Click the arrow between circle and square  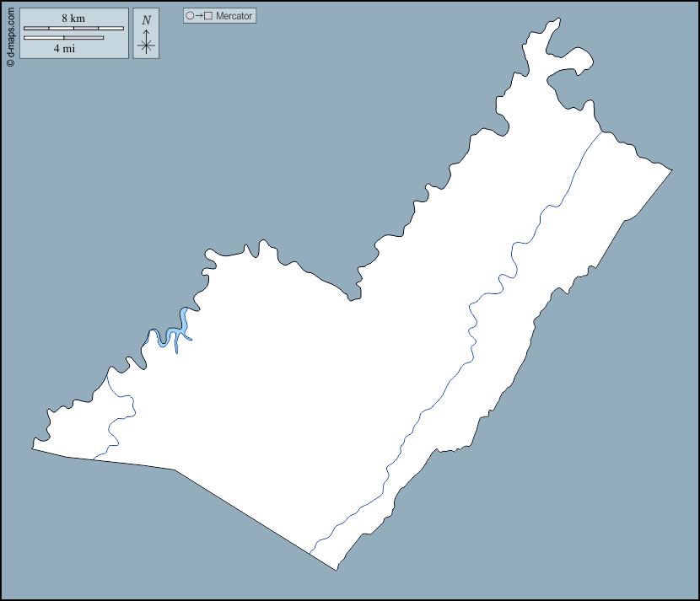(x=199, y=16)
